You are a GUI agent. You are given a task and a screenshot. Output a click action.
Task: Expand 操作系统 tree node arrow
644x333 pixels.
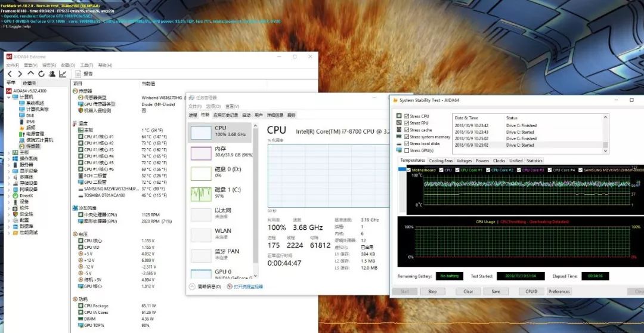click(9, 159)
